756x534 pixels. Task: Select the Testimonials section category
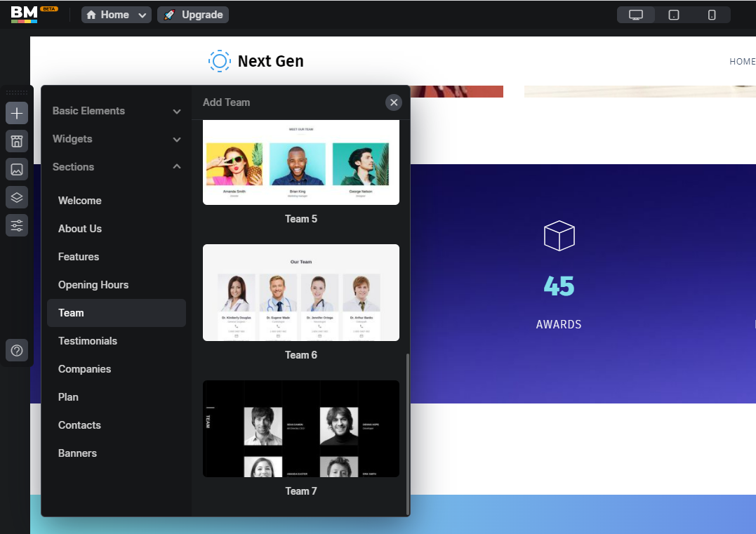tap(117, 341)
